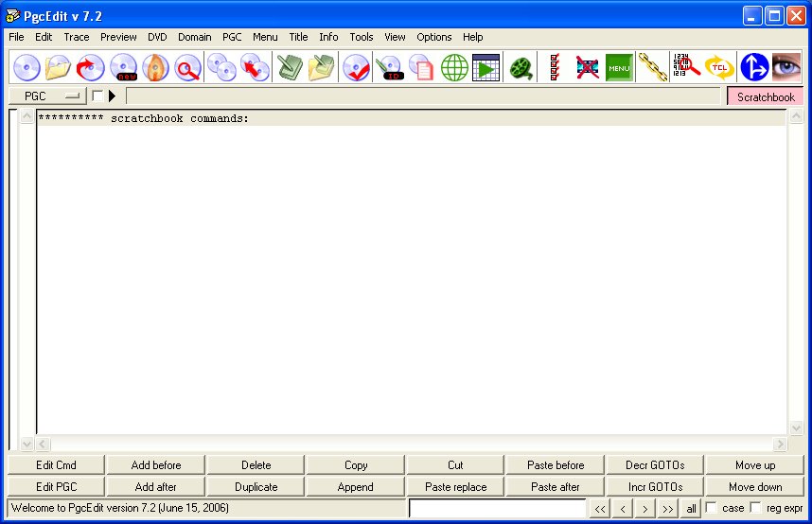Enable the 'case' search checkbox

tap(712, 508)
